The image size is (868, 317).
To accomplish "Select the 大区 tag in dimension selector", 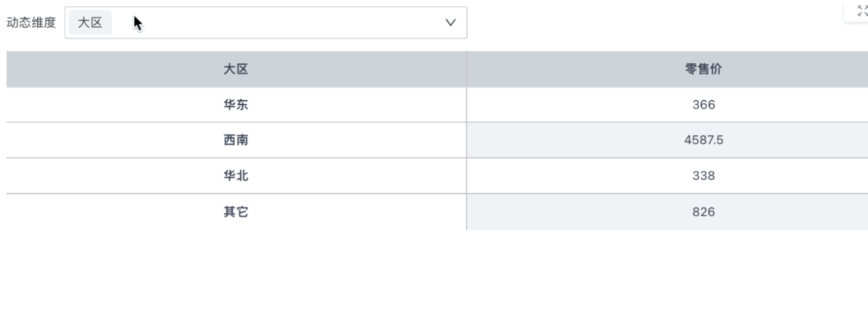I will click(90, 22).
